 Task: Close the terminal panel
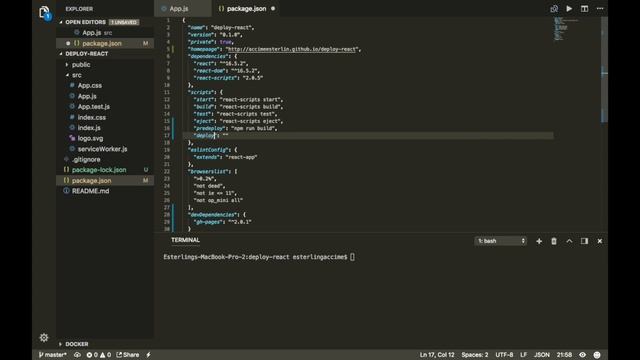coord(600,241)
